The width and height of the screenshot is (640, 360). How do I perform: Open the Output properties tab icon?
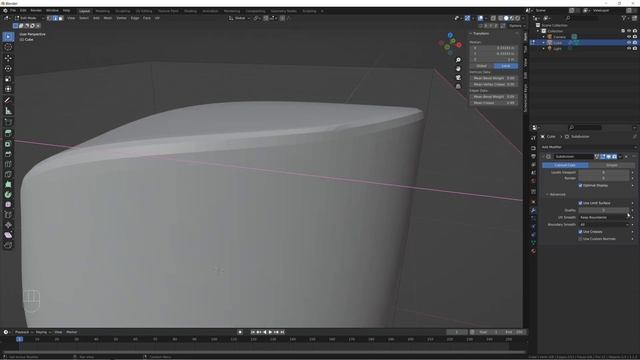coord(533,156)
